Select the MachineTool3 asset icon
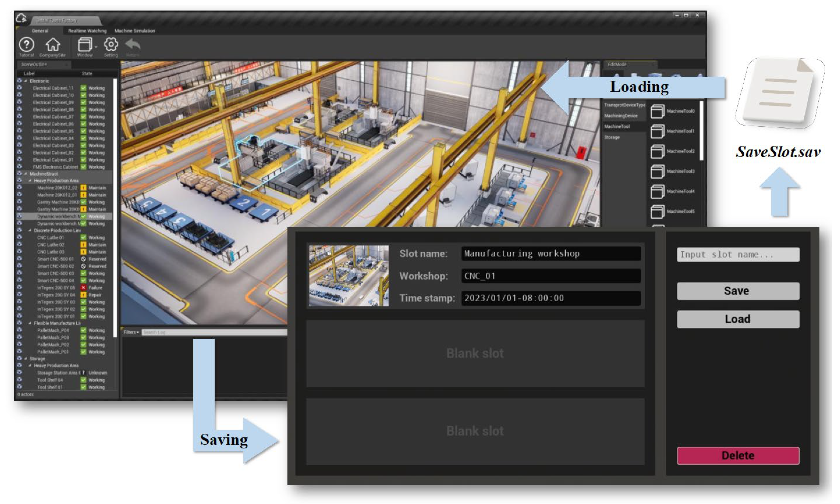Screen dimensions: 840x504 (657, 171)
